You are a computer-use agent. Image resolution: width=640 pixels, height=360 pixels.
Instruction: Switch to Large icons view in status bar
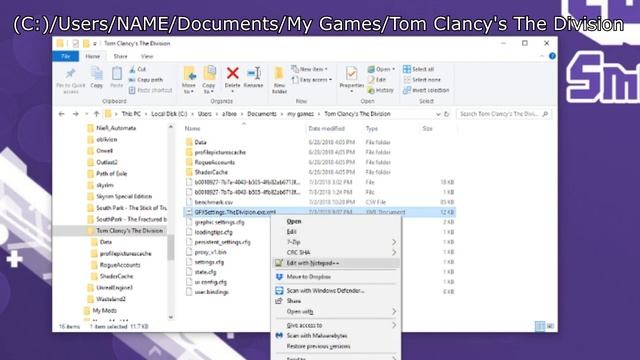click(x=550, y=326)
